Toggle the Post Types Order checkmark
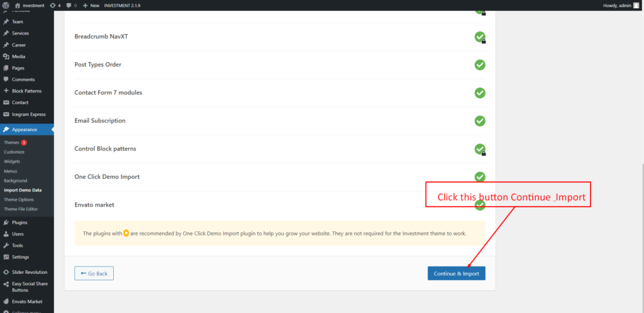Screen dimensions: 644x313 click(x=480, y=65)
